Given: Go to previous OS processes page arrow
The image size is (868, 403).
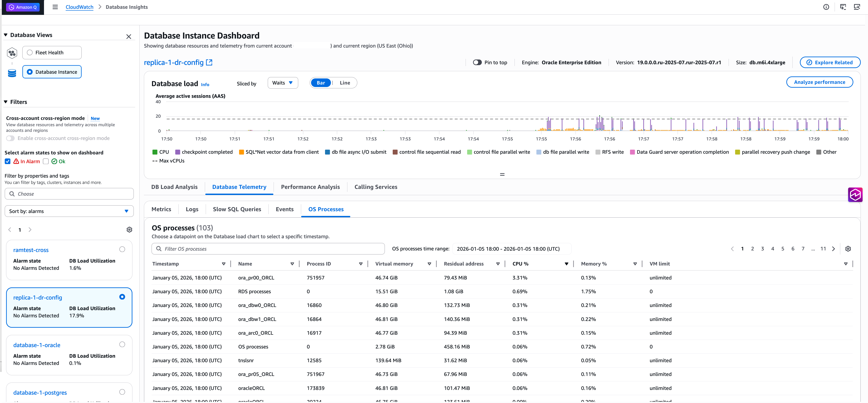Looking at the screenshot, I should [732, 249].
